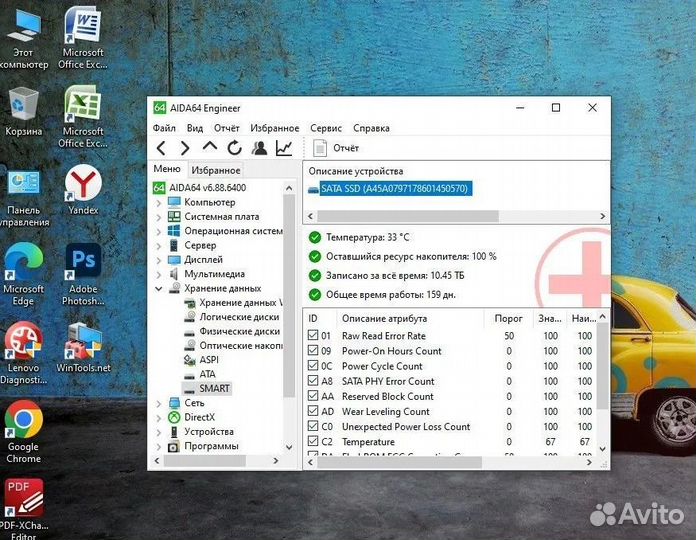The height and width of the screenshot is (540, 696).
Task: Go forward with the right arrow toolbar icon
Action: click(185, 148)
